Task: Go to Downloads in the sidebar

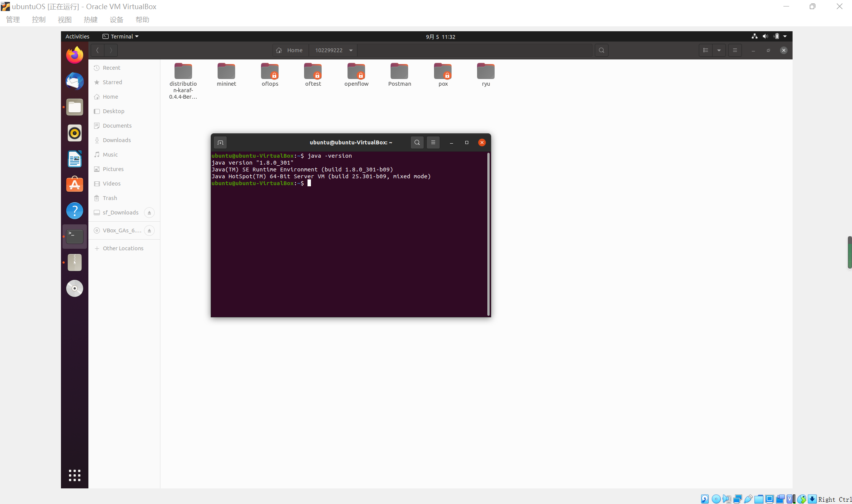Action: pyautogui.click(x=117, y=140)
